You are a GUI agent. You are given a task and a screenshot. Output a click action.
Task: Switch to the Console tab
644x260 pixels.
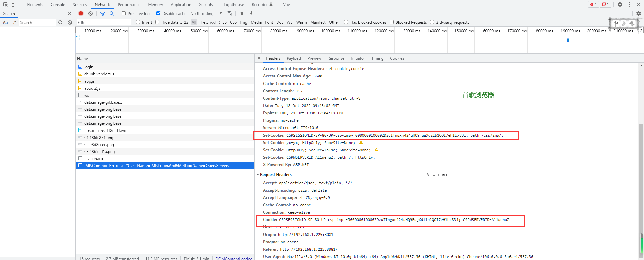[x=58, y=4]
